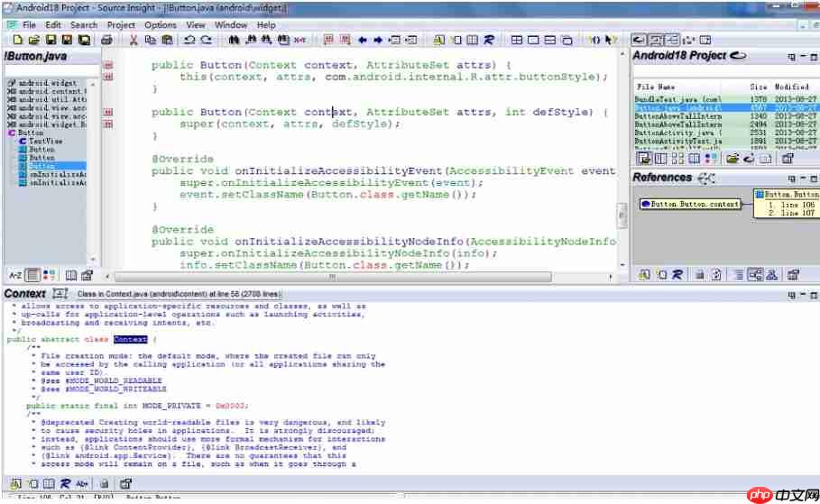
Task: Click the Open File folder icon
Action: 34,40
